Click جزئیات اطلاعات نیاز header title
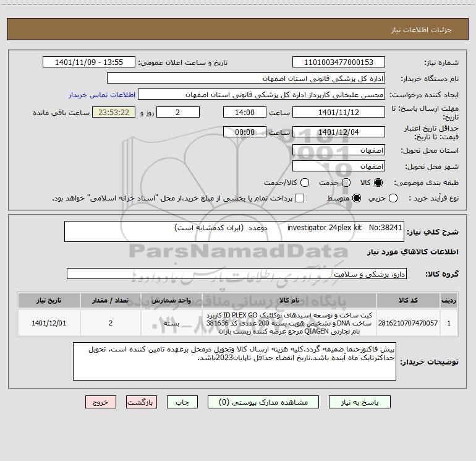Viewport: 476px width, 461px height. point(422,30)
